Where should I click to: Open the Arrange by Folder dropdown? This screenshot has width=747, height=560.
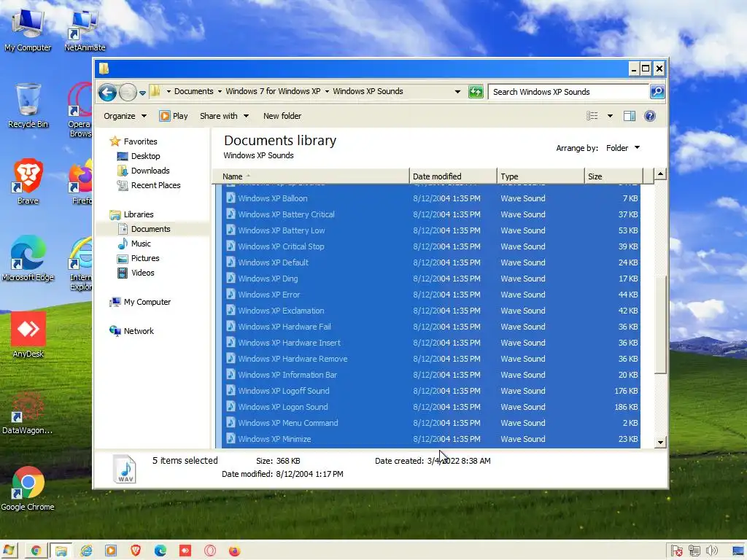click(623, 148)
